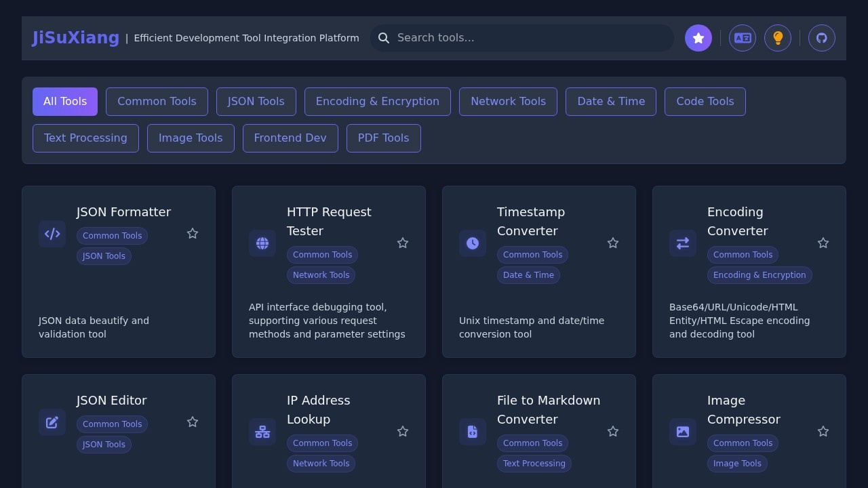Open the GitHub repository icon
868x488 pixels.
click(821, 38)
